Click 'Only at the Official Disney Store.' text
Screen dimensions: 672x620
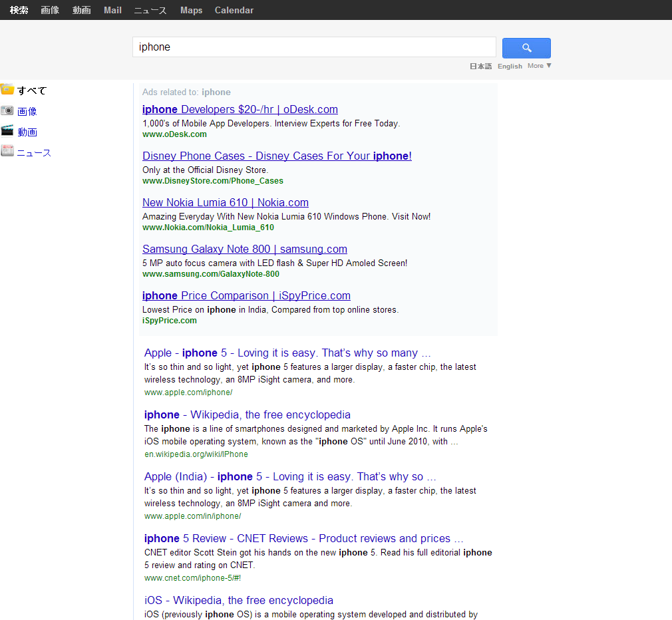tap(206, 170)
